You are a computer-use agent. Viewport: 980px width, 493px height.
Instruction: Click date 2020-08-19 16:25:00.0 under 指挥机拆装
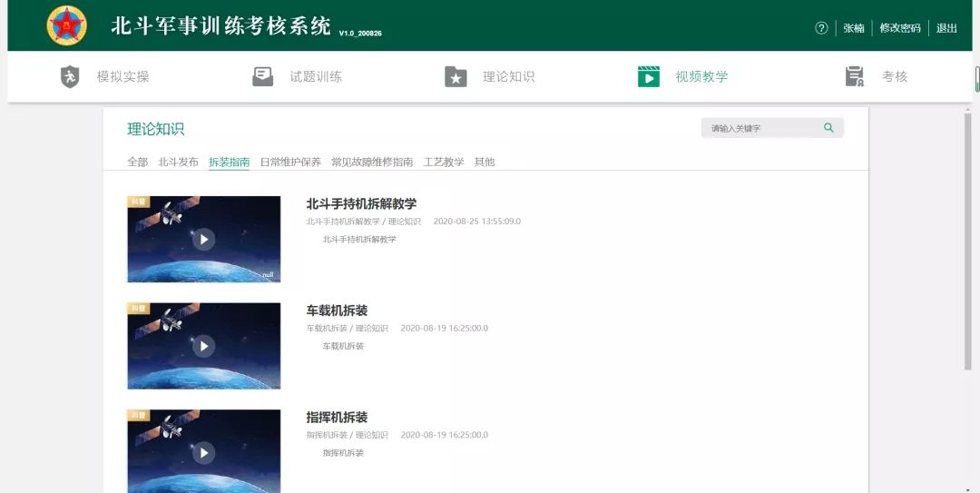pos(445,435)
